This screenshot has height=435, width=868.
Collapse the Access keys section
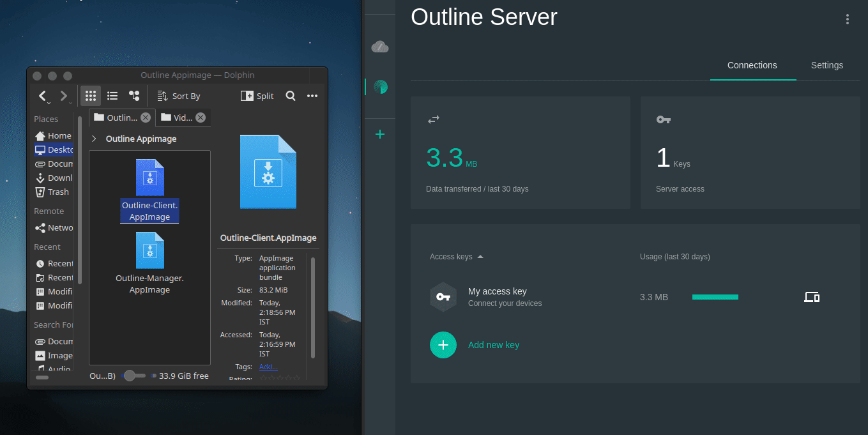(480, 256)
